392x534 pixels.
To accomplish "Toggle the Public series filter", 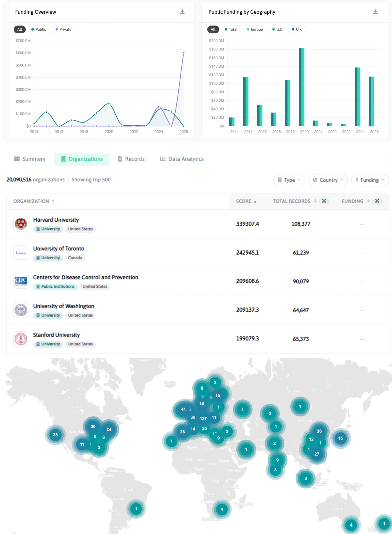I will 39,29.
